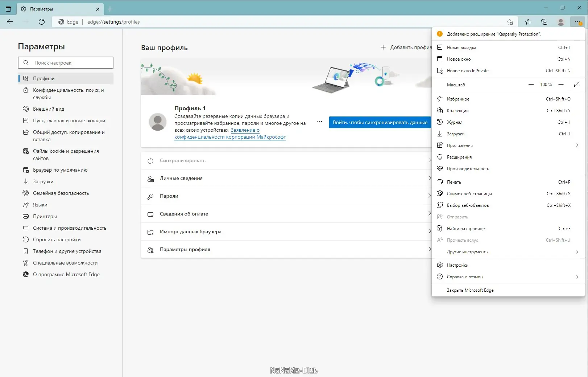Open Настройки from the menu
This screenshot has width=588, height=377.
pyautogui.click(x=508, y=265)
